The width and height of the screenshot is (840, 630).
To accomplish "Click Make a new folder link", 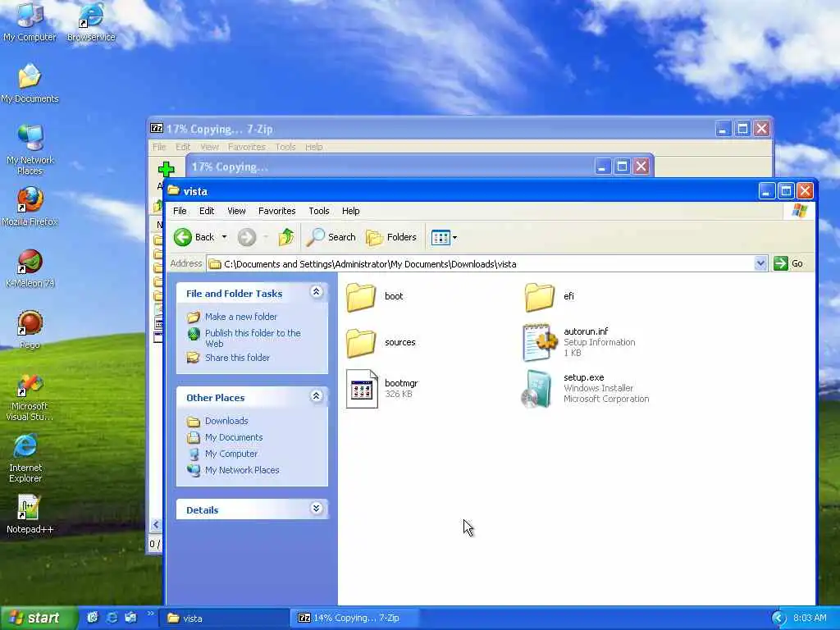I will click(241, 317).
